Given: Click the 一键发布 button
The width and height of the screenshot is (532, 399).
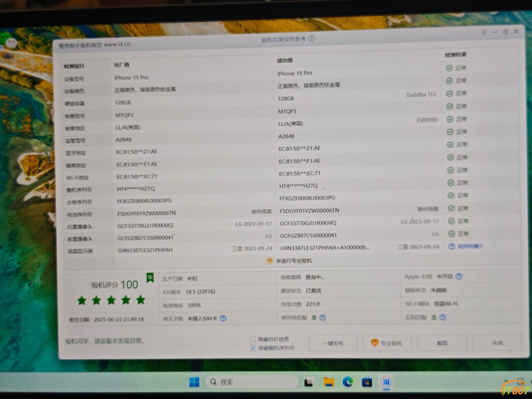Looking at the screenshot, I should 333,343.
